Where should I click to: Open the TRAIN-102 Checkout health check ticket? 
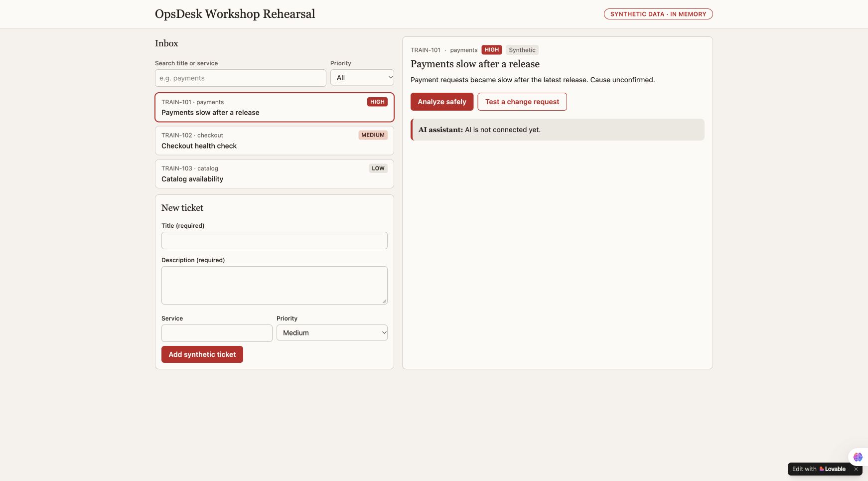[275, 141]
